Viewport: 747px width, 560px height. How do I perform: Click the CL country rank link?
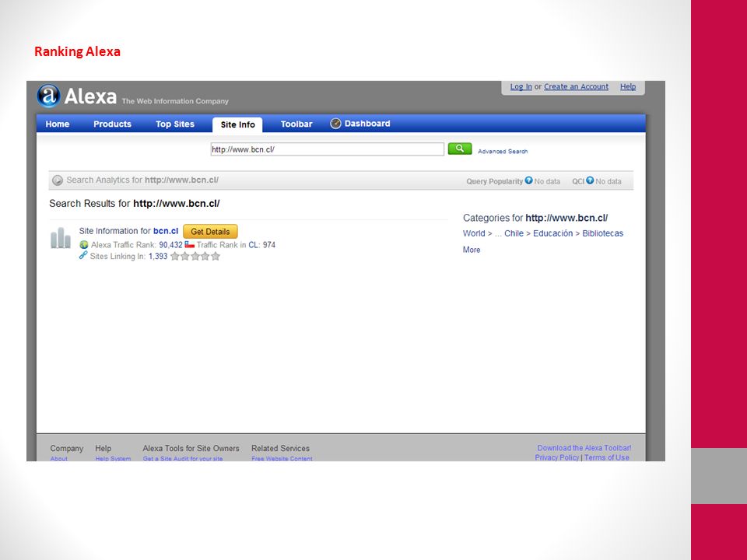(253, 245)
